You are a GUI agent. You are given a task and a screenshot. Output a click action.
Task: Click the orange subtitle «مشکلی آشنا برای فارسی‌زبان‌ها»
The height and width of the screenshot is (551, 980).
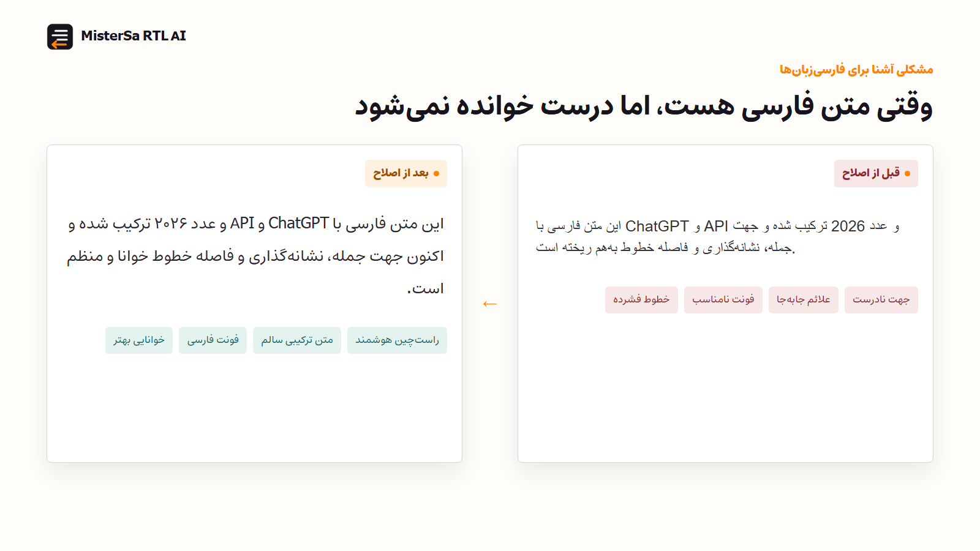pos(856,70)
